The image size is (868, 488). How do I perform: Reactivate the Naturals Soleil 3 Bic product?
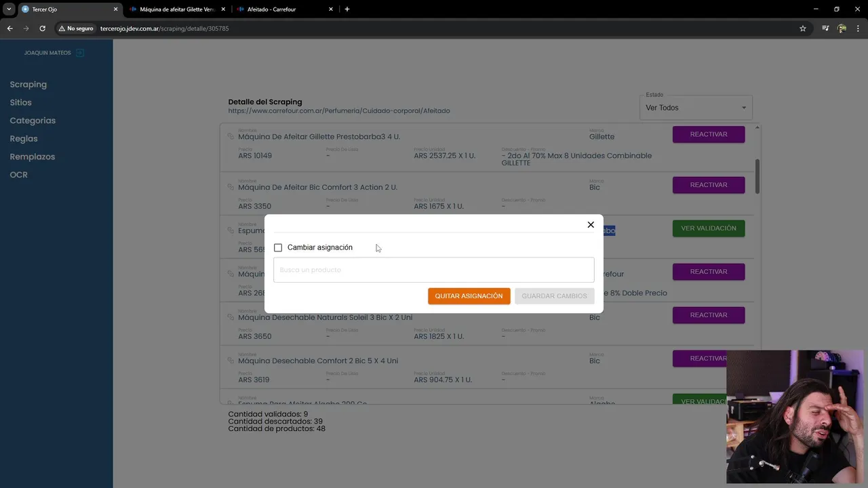click(709, 315)
